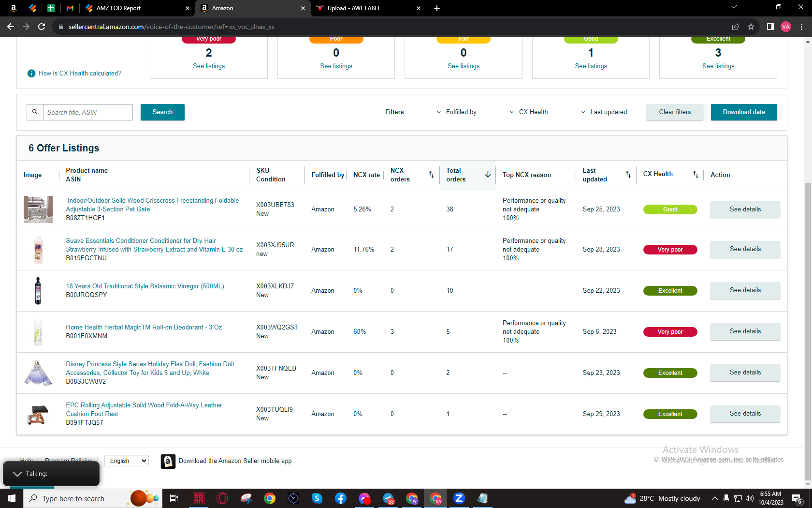Expand the Last updated filter dropdown
The height and width of the screenshot is (508, 812).
[x=604, y=112]
